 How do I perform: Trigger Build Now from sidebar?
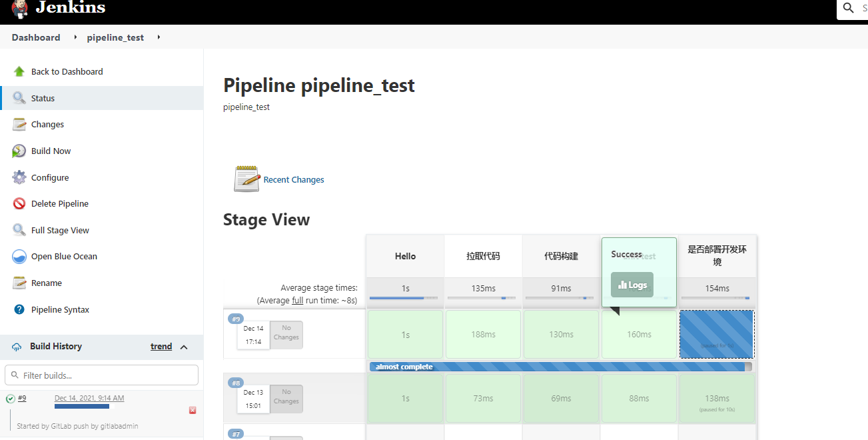[x=51, y=151]
